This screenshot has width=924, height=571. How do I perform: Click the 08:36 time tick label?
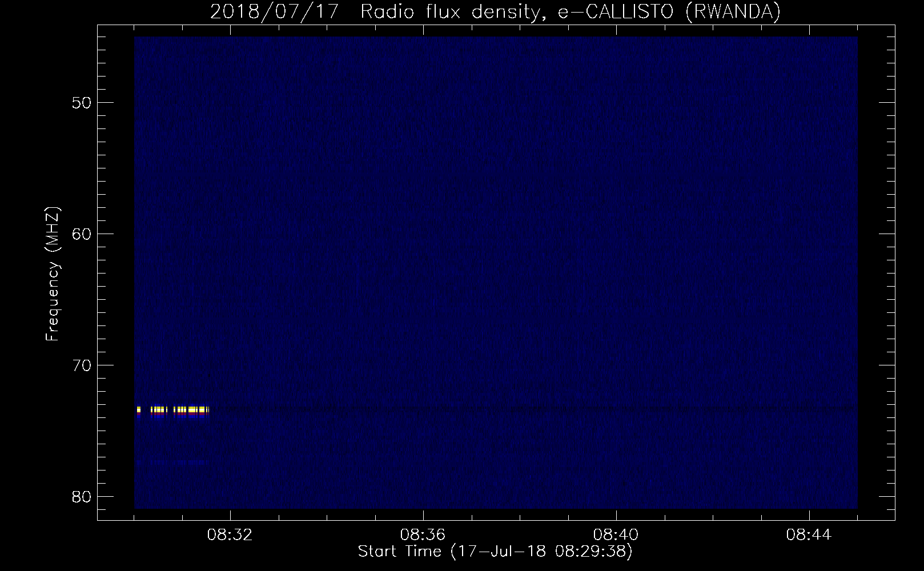click(423, 535)
